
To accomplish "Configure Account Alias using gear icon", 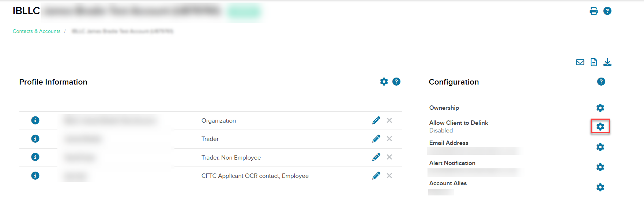I will tap(600, 187).
